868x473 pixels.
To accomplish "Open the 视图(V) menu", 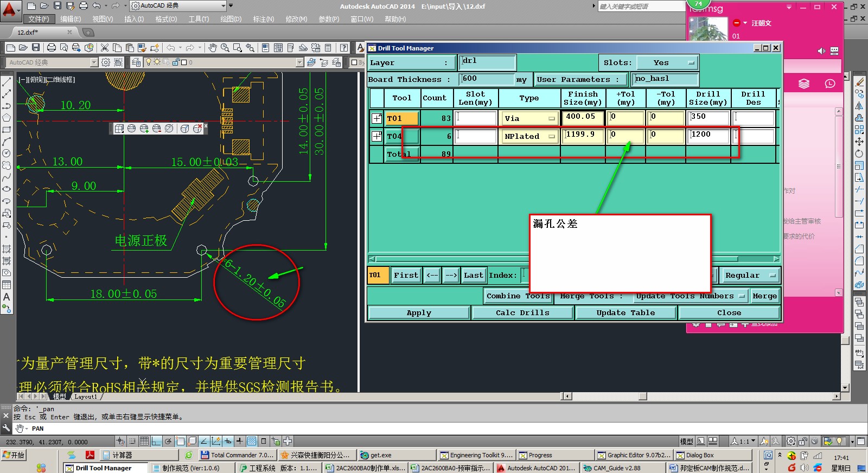I will tap(103, 19).
